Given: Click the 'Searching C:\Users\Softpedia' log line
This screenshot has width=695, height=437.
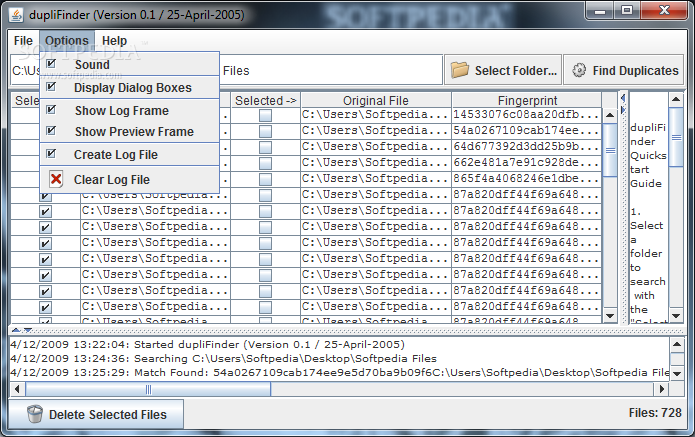Looking at the screenshot, I should (223, 358).
